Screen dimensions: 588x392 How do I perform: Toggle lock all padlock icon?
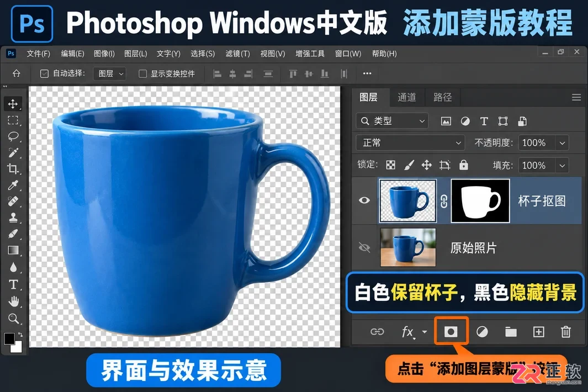pyautogui.click(x=464, y=165)
